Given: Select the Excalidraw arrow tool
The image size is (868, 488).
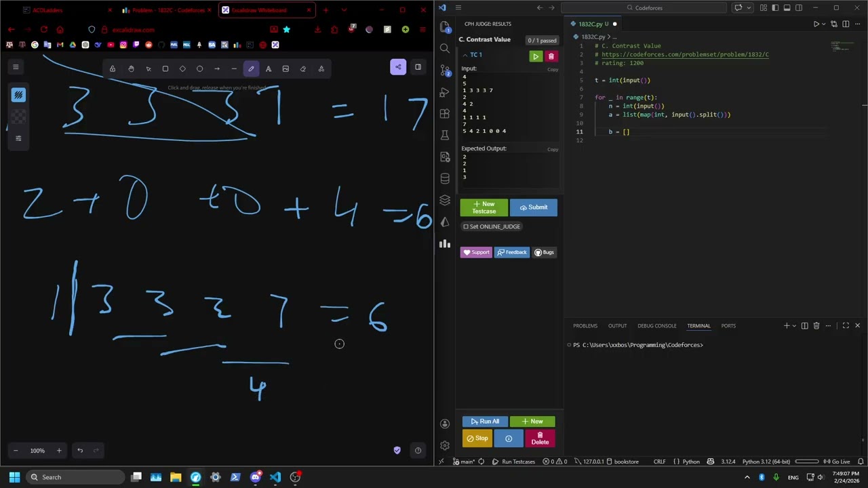Looking at the screenshot, I should 217,68.
